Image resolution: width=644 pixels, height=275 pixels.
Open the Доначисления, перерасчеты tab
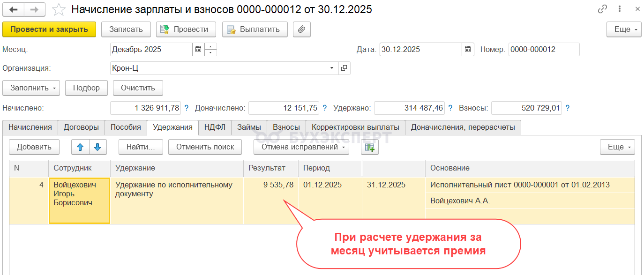(463, 127)
